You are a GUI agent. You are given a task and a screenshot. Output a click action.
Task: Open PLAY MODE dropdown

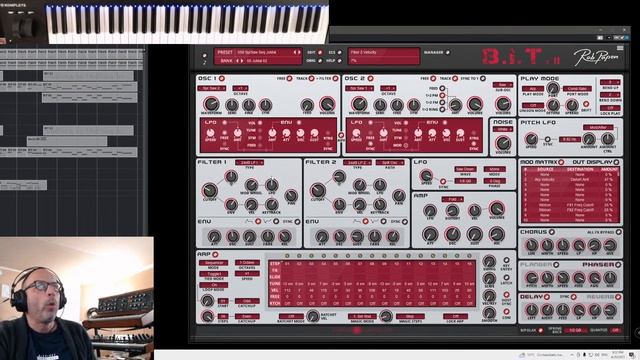click(533, 89)
